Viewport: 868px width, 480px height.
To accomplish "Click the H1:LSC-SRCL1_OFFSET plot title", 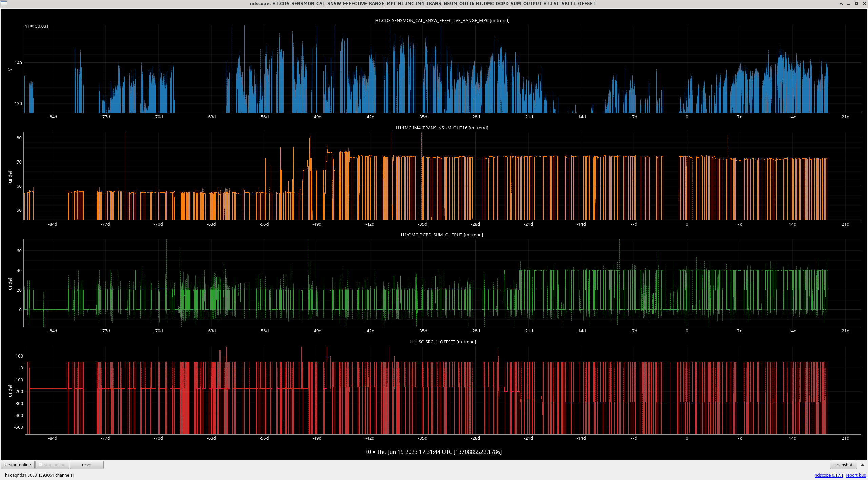I will [x=442, y=342].
